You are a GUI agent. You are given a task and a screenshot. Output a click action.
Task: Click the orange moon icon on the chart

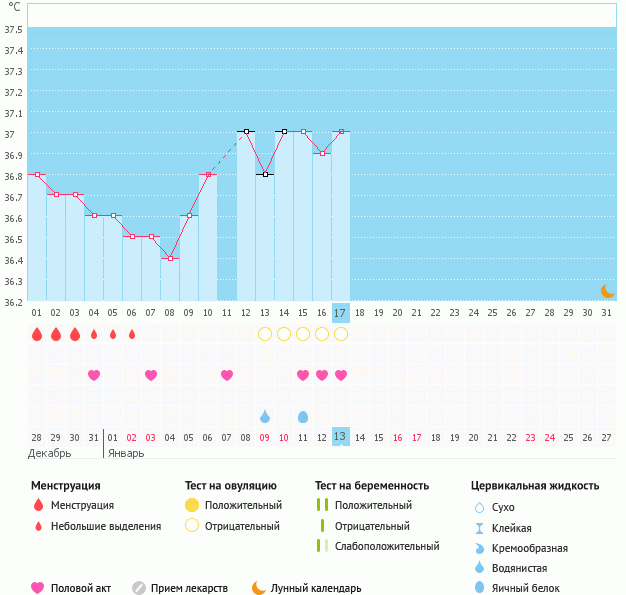[607, 291]
